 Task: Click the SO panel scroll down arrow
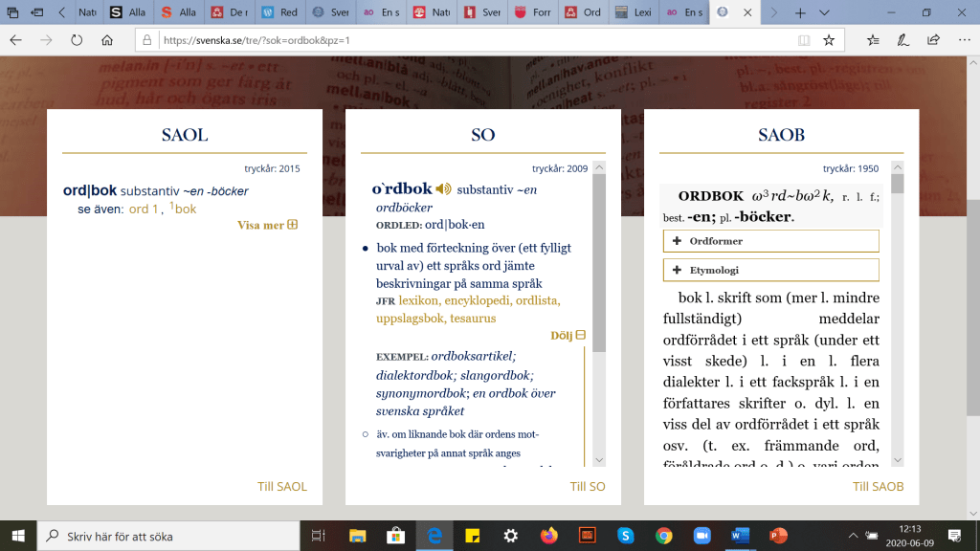click(599, 460)
